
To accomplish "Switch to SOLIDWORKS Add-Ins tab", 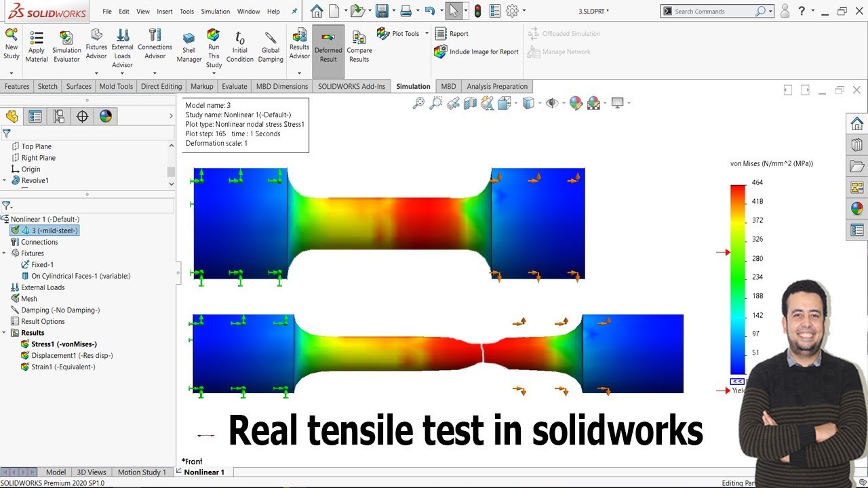I will [351, 86].
